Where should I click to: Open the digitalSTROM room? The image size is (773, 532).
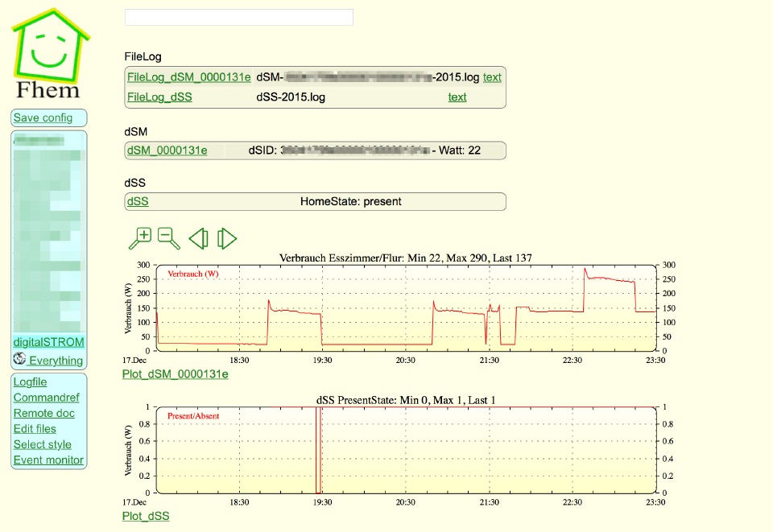(x=48, y=342)
